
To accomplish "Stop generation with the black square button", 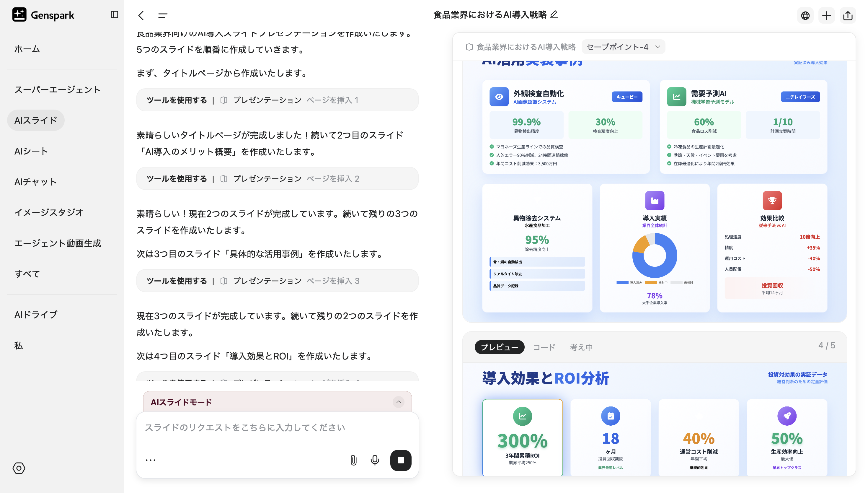I will click(401, 460).
